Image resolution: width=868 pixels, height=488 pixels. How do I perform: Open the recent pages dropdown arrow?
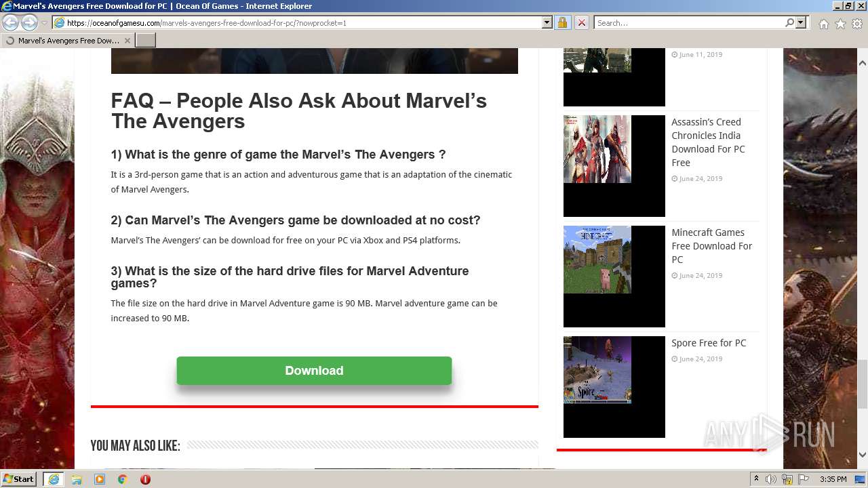[44, 23]
